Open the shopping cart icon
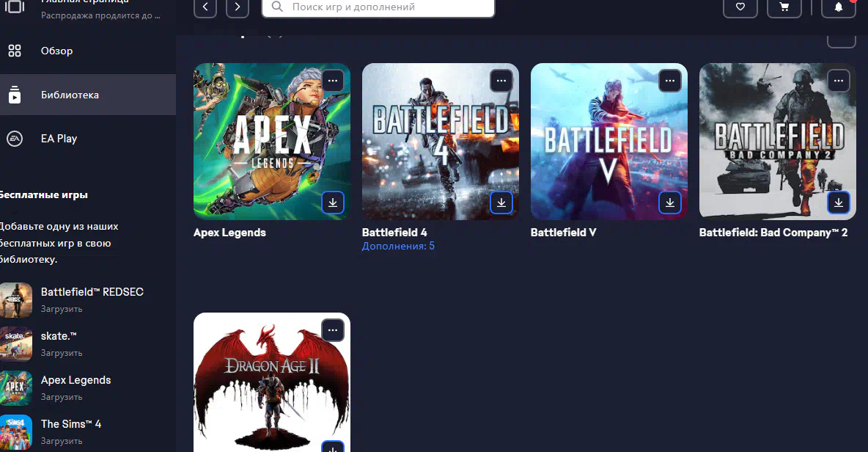Image resolution: width=868 pixels, height=452 pixels. [x=784, y=7]
